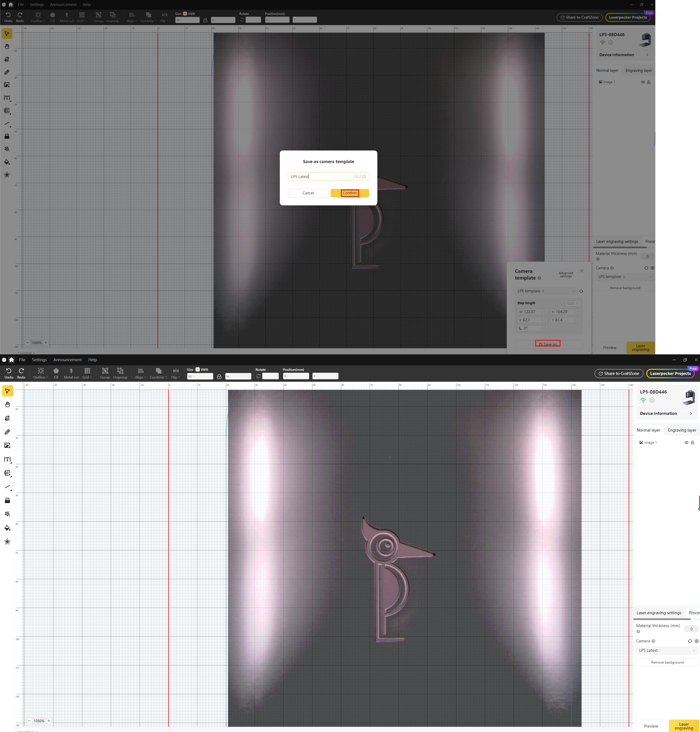Click insert image tool in lower window
Viewport: 700px width, 732px height.
coord(7,445)
